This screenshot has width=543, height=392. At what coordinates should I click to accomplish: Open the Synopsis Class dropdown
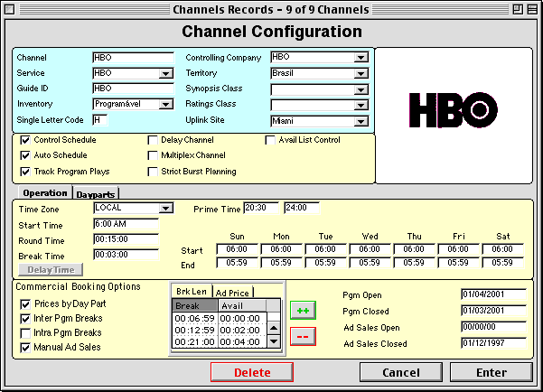point(360,89)
